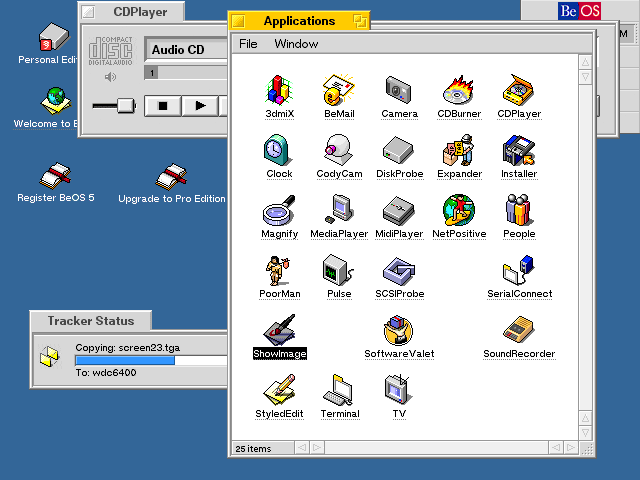Open Register BeOS 5 desktop icon
Viewport: 640px width, 480px height.
[x=56, y=176]
